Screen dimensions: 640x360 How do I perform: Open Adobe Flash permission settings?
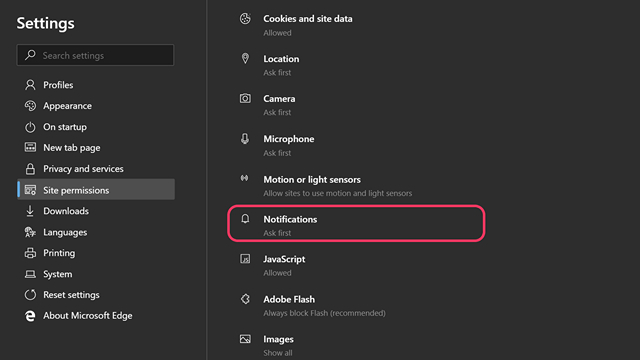click(x=356, y=305)
